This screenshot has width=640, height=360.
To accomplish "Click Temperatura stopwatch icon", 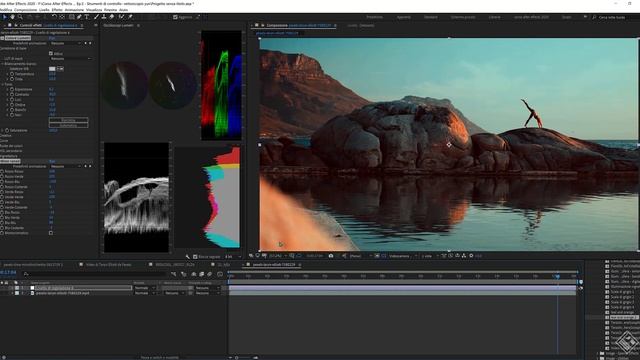I will click(x=12, y=74).
